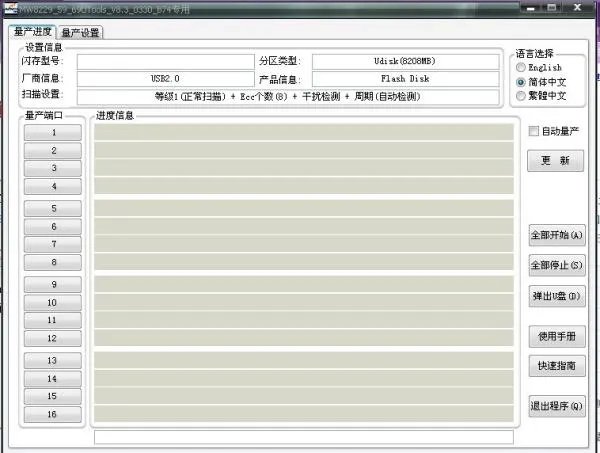The width and height of the screenshot is (600, 453).
Task: Click the 更新 refresh button
Action: tap(555, 161)
